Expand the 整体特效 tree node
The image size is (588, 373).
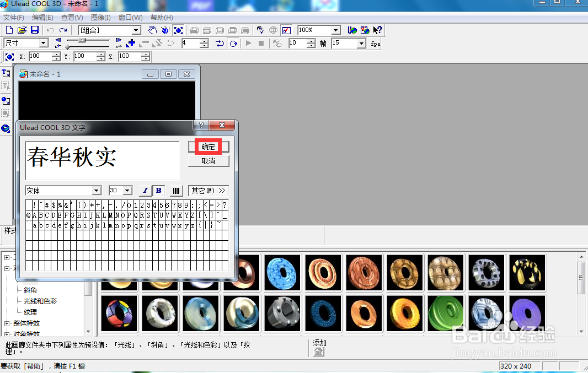coord(7,323)
